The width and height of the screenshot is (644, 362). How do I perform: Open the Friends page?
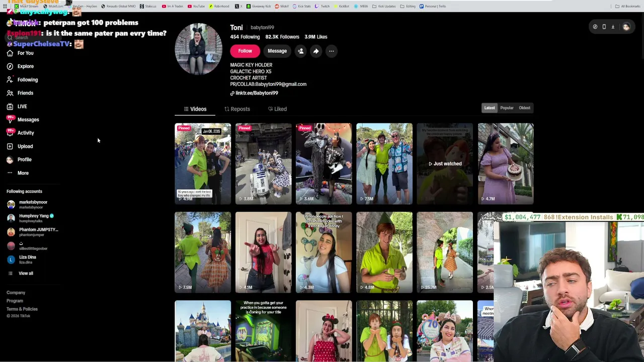tap(20, 93)
